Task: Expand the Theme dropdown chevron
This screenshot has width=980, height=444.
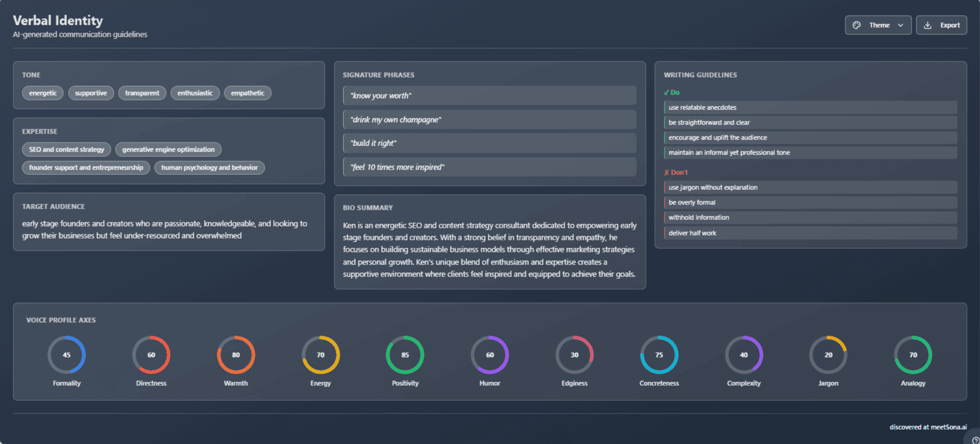Action: 900,25
